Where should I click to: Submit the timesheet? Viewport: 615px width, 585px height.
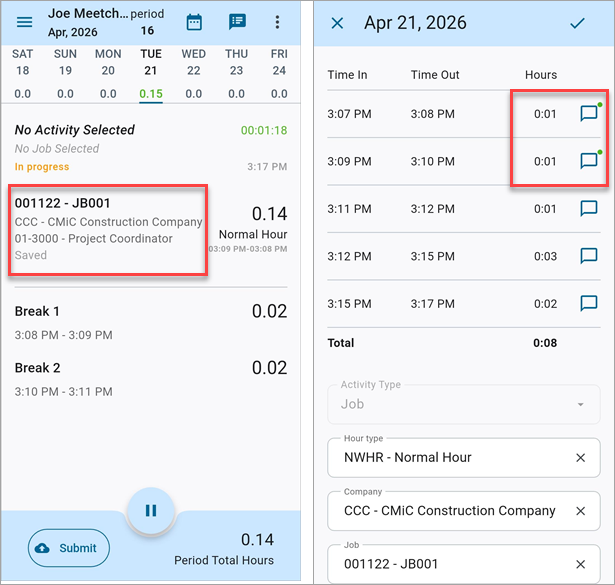69,548
